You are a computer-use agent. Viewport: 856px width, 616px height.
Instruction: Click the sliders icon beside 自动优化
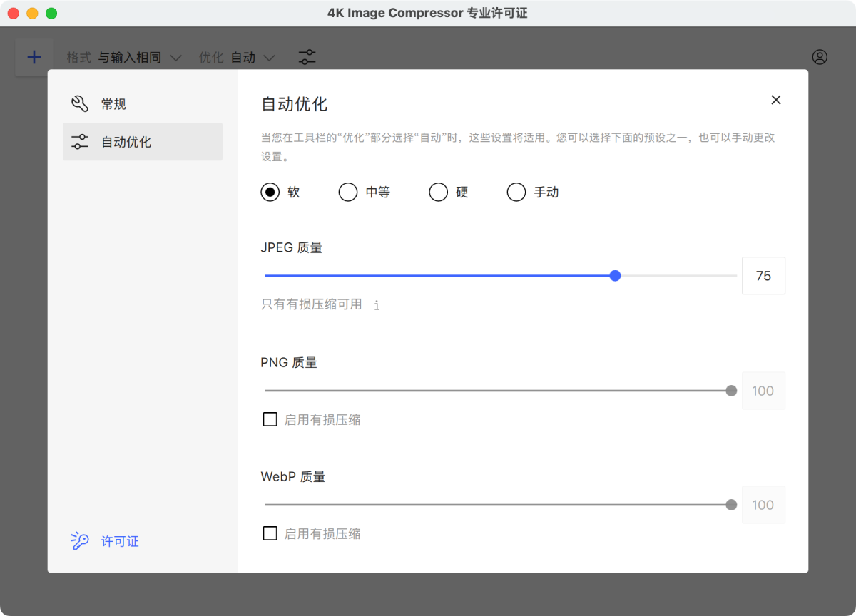pos(80,142)
